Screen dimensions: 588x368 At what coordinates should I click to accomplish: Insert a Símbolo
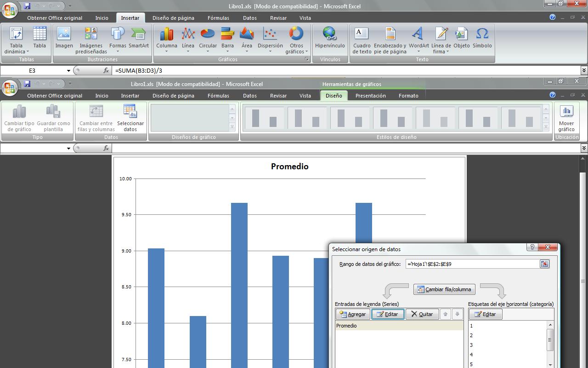[482, 38]
